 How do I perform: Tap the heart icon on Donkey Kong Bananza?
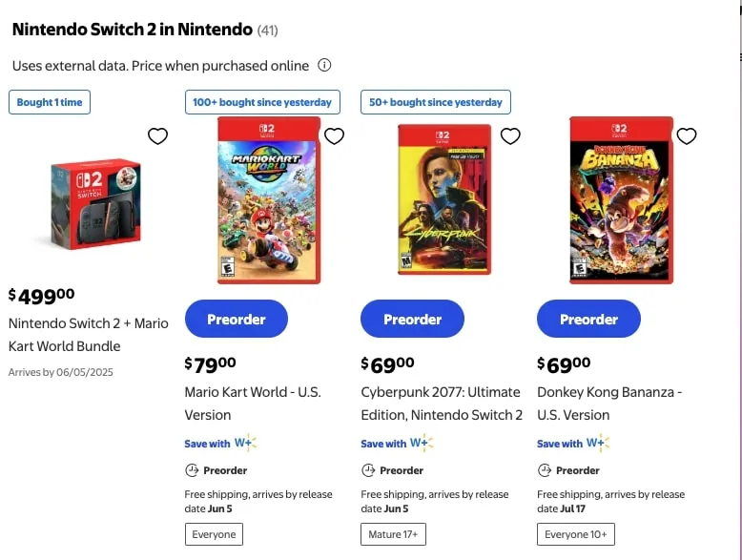[x=687, y=136]
